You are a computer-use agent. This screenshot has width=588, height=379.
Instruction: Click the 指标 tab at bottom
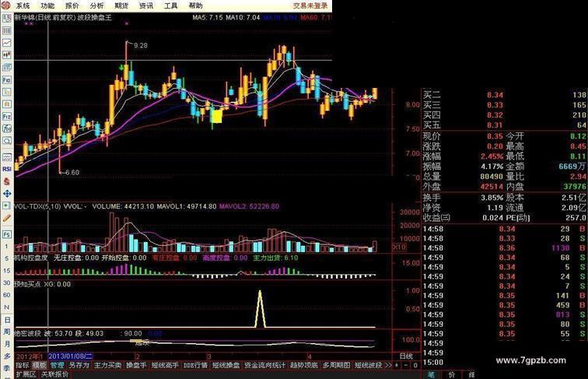tap(22, 365)
